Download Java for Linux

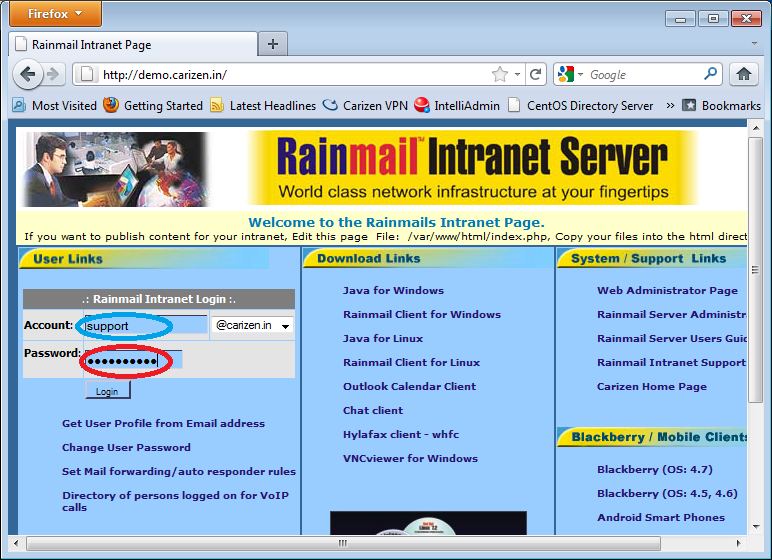[383, 338]
